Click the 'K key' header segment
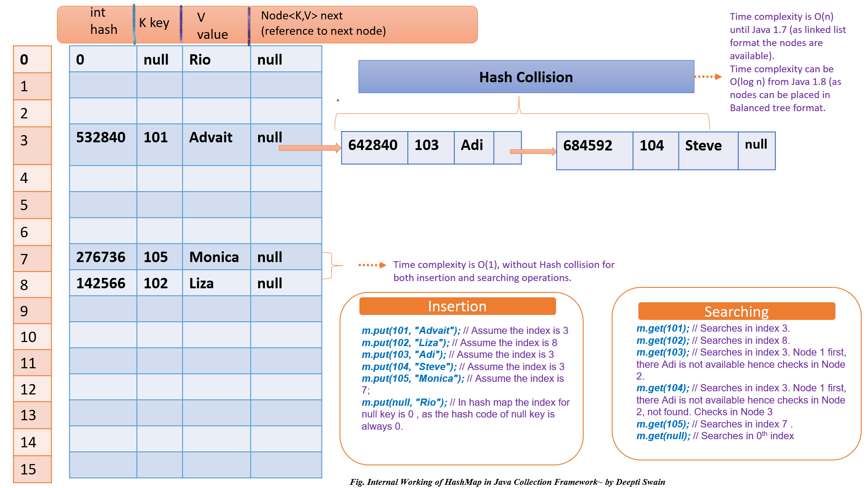The height and width of the screenshot is (488, 868). 155,23
